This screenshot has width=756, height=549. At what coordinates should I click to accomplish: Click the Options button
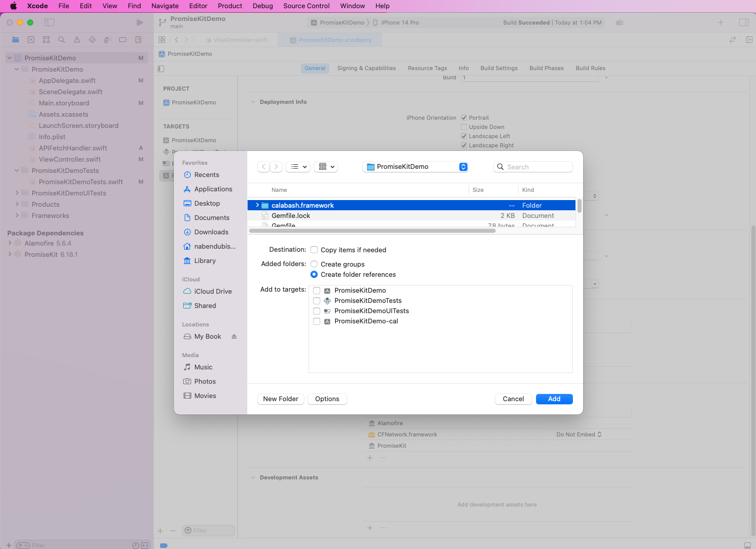click(x=327, y=399)
